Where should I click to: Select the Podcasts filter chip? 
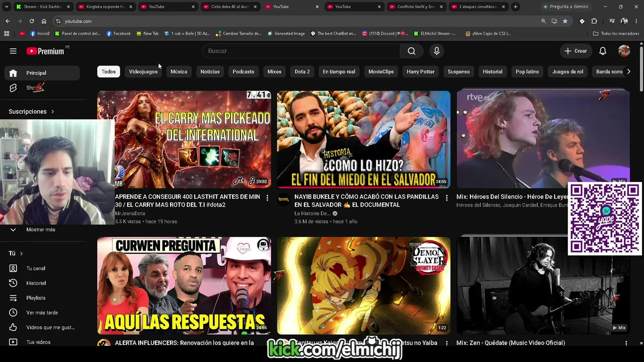244,71
